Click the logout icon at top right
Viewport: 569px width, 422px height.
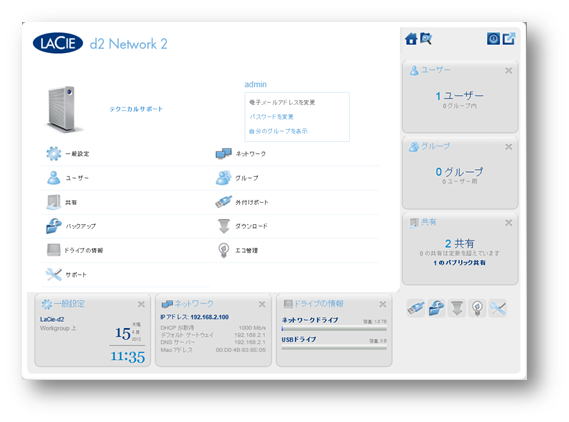[x=508, y=38]
